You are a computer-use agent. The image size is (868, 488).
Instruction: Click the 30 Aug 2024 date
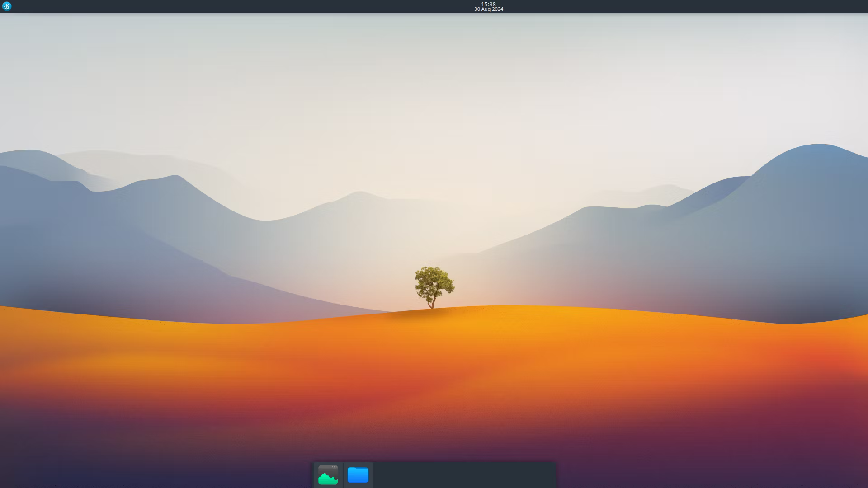tap(488, 9)
